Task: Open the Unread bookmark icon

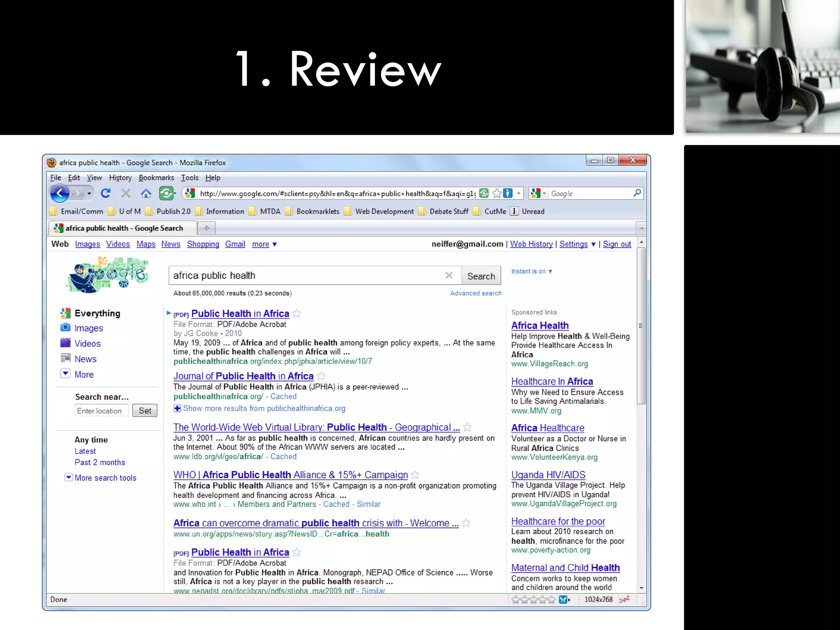Action: pos(514,211)
